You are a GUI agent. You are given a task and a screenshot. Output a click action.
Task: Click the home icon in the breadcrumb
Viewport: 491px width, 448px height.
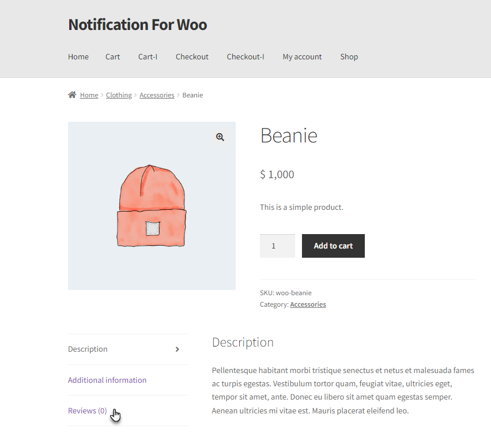pyautogui.click(x=72, y=95)
